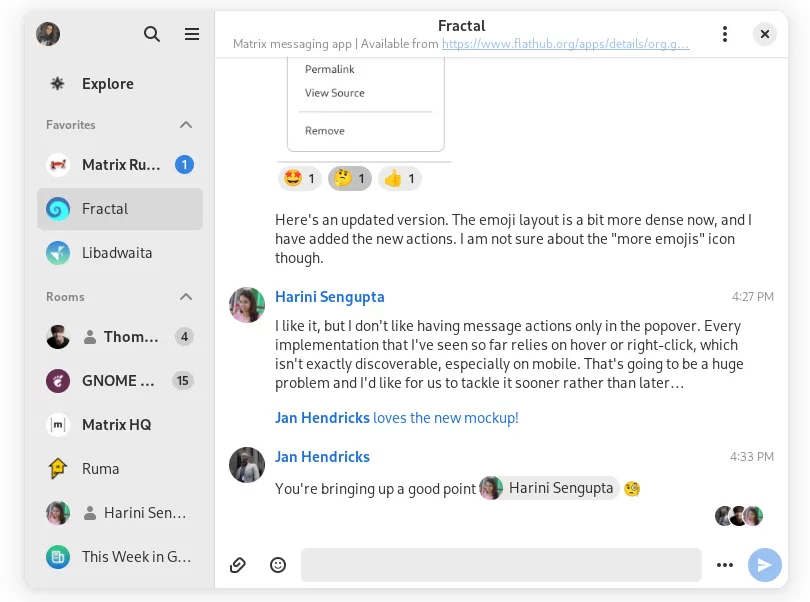
Task: Open the Libadwaita room
Action: pyautogui.click(x=120, y=253)
